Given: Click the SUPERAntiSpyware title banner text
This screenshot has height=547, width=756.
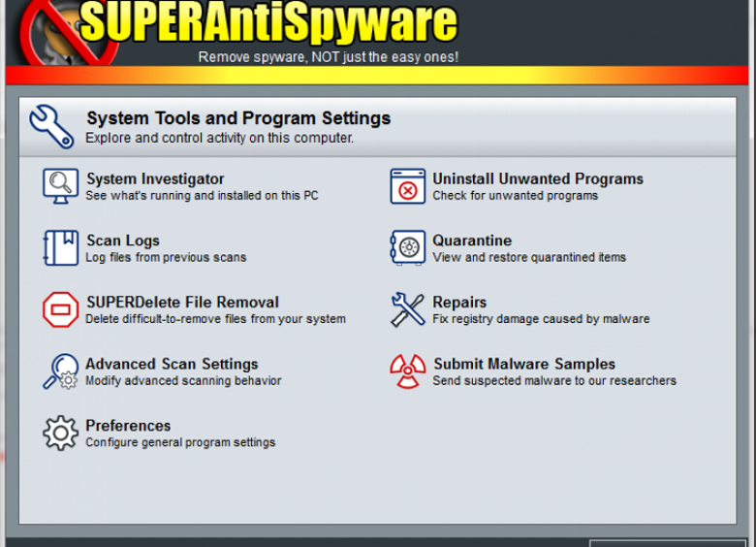Looking at the screenshot, I should pyautogui.click(x=268, y=21).
